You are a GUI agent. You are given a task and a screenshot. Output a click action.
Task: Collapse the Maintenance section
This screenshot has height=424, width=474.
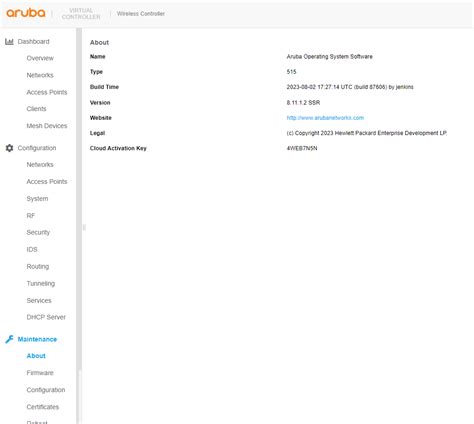[x=37, y=339]
